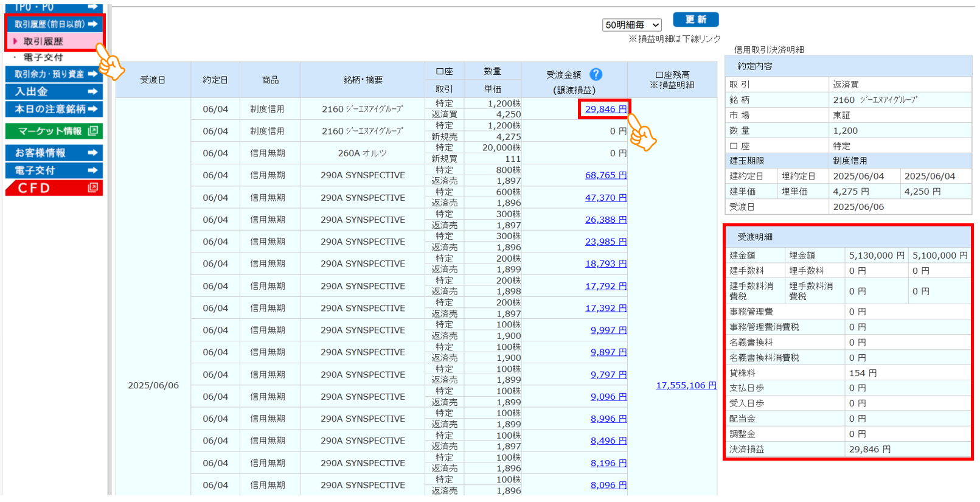Select 電子交付 submenu under trade history
980x502 pixels.
[43, 57]
